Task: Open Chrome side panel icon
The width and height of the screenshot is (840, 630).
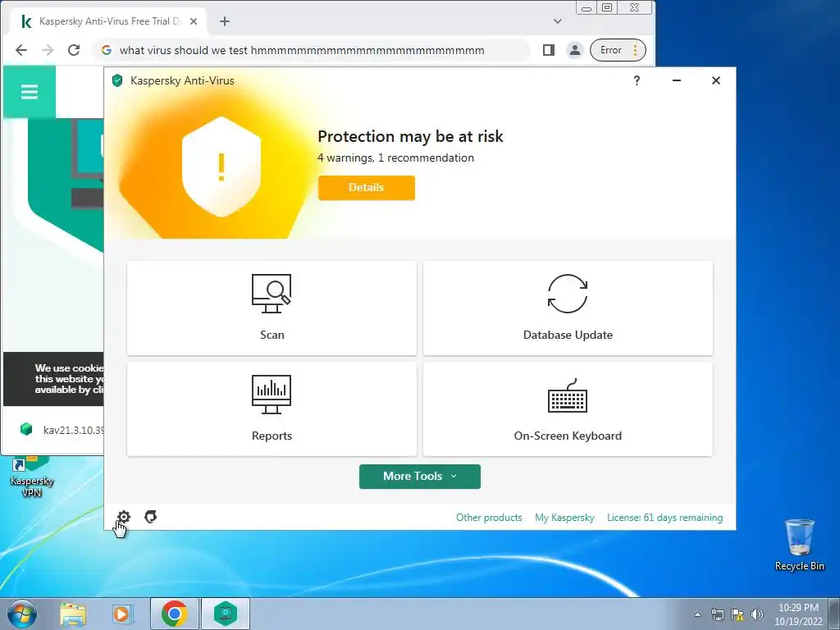Action: point(549,50)
